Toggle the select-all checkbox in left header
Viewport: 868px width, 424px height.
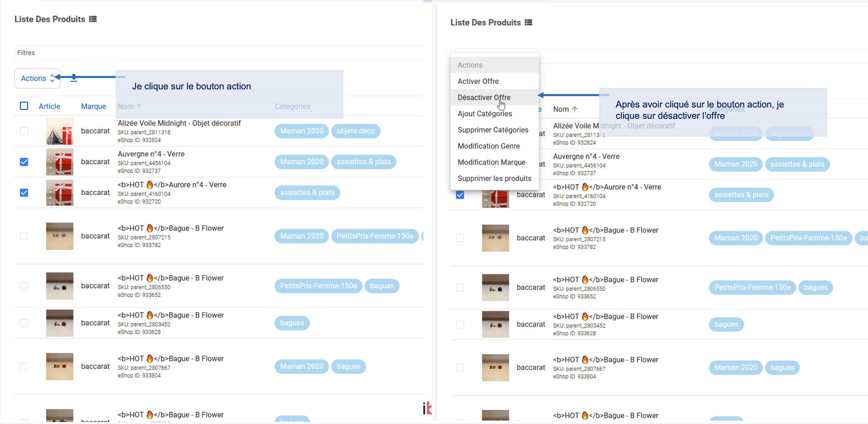(x=24, y=106)
